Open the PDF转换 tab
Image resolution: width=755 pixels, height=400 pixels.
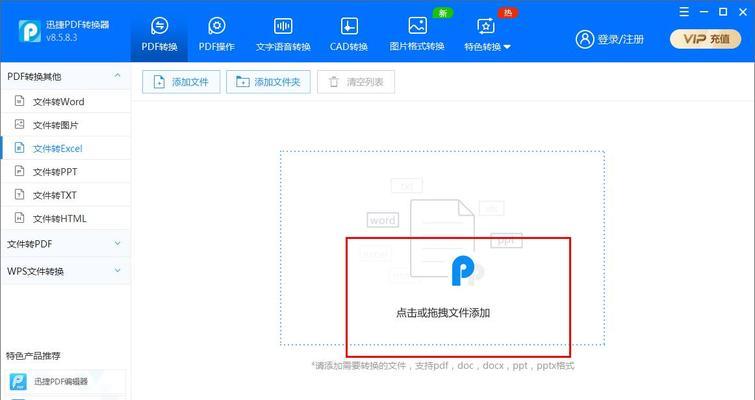point(159,34)
